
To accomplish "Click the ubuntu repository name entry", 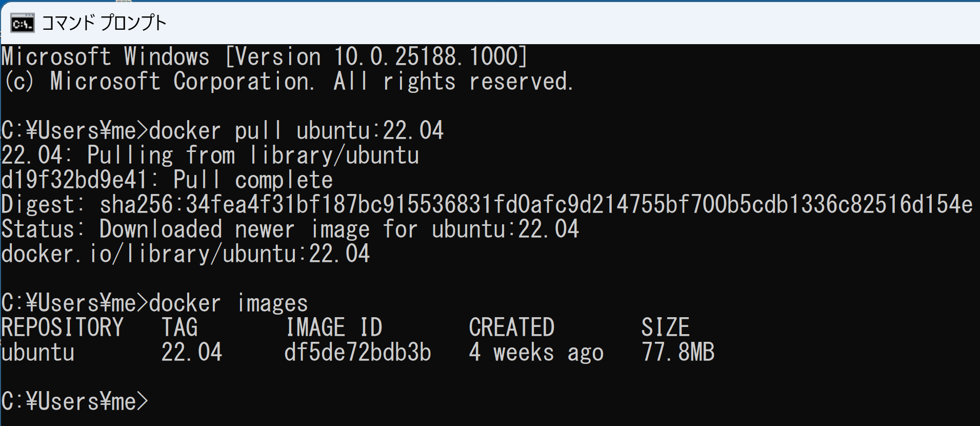I will (38, 352).
